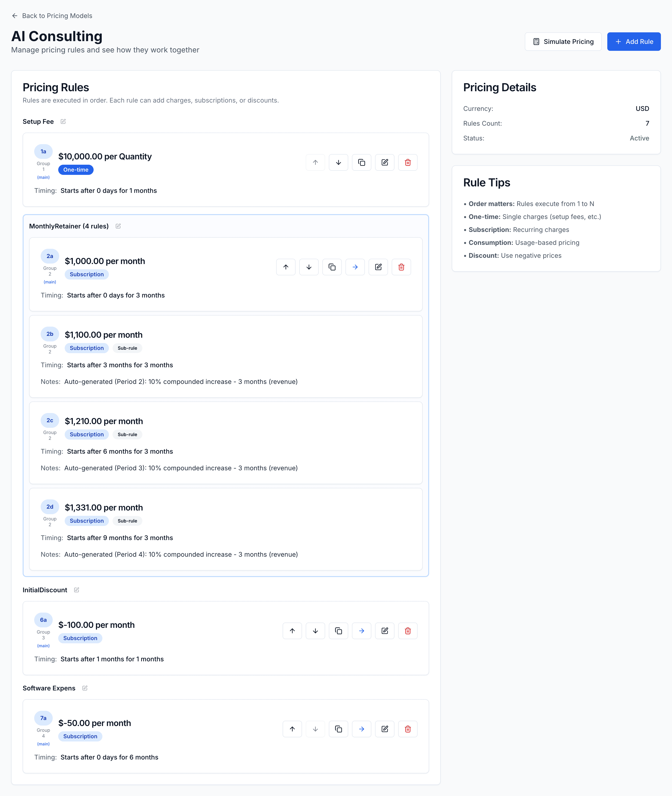Open the rename icon next to Setup Fee
This screenshot has width=672, height=796.
pos(63,121)
